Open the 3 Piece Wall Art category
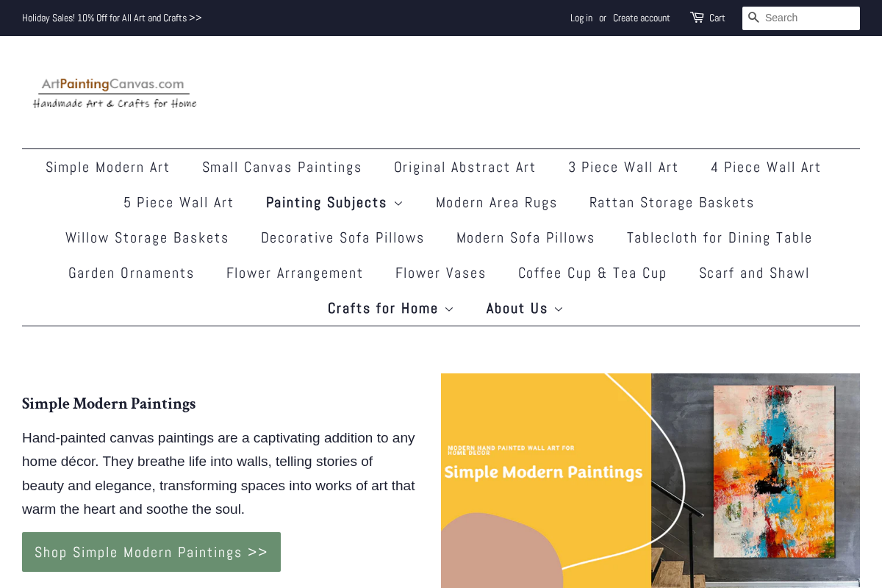 [623, 166]
